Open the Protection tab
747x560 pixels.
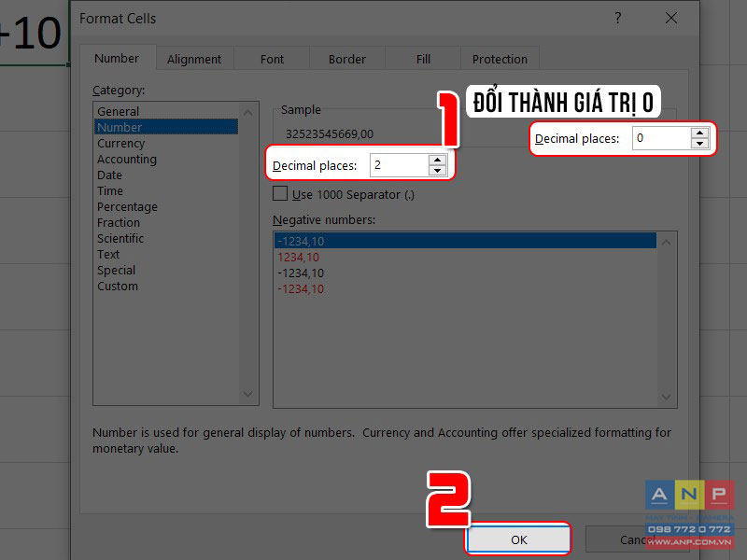click(500, 59)
